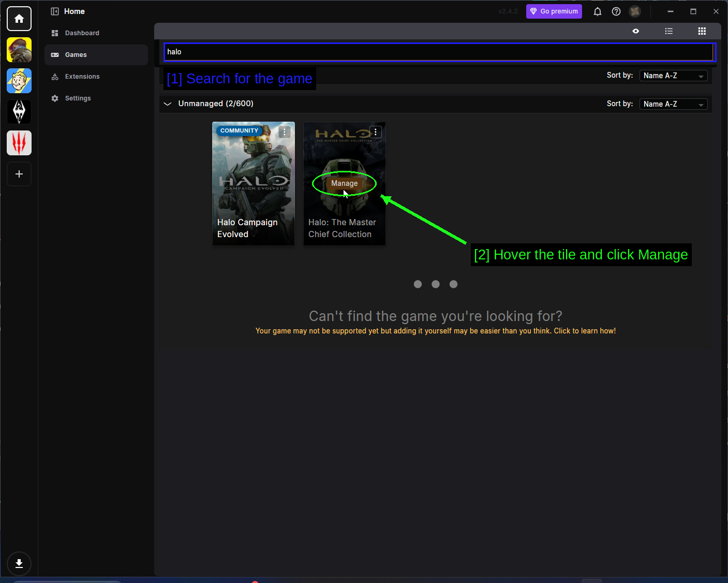Open the Home icon in the left rail
728x583 pixels.
tap(19, 19)
